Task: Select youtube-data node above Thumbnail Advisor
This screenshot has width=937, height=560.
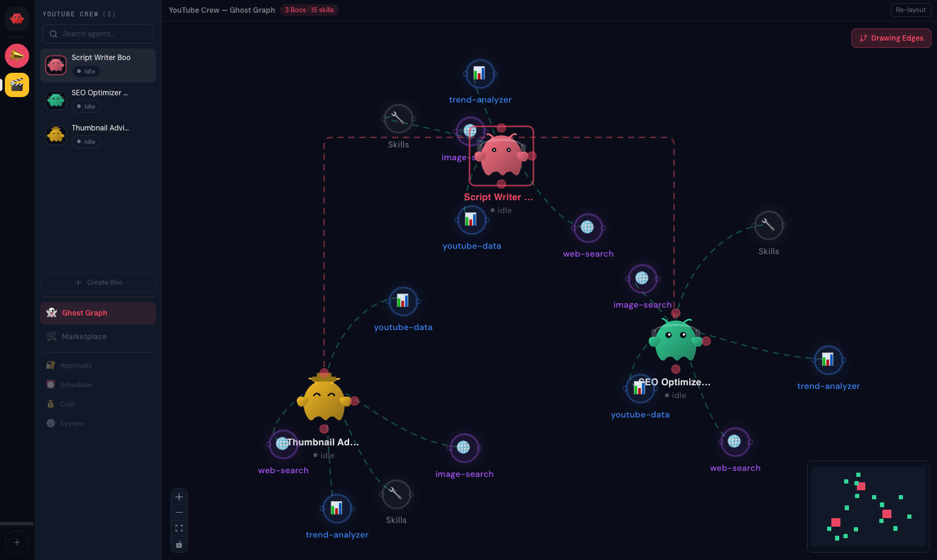Action: point(403,302)
